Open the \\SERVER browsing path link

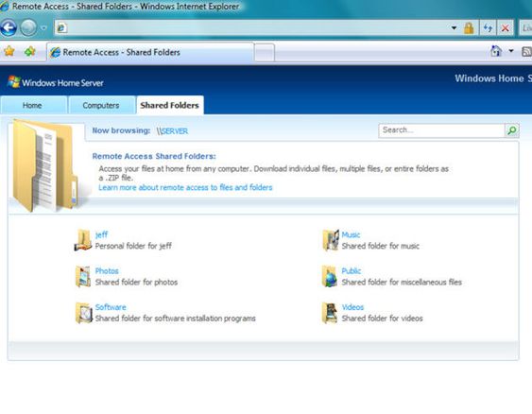point(172,131)
